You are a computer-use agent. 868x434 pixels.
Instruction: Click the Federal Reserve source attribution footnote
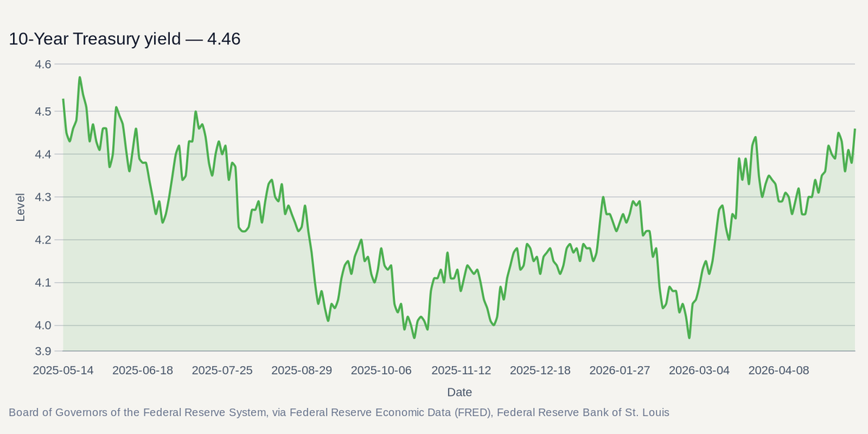coord(339,412)
